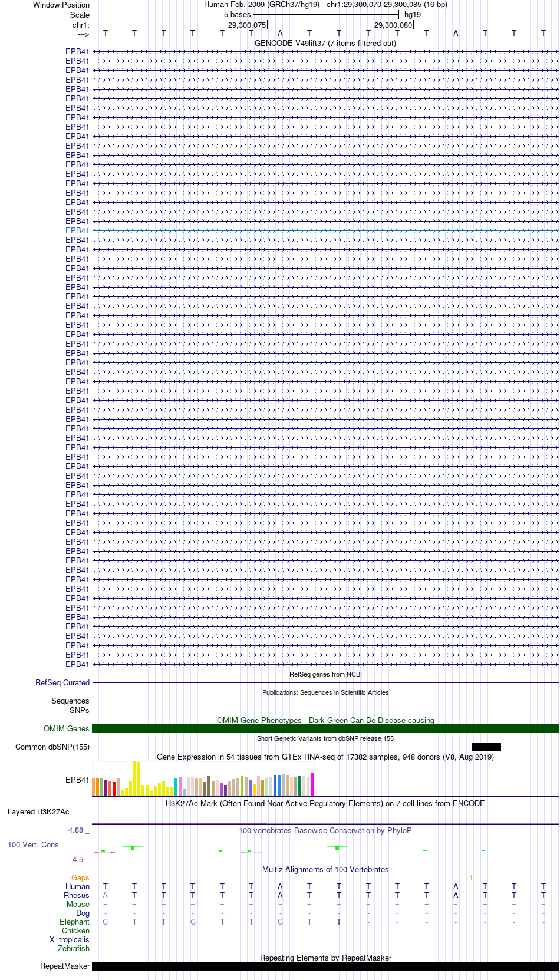The width and height of the screenshot is (560, 980).
Task: Click the Common dbSNP(155) label
Action: (52, 747)
